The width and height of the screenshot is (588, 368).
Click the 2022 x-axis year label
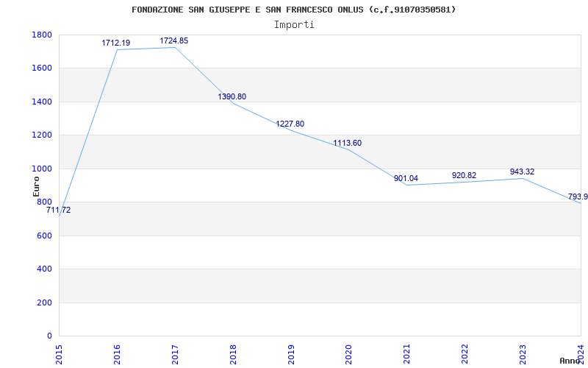(x=465, y=355)
